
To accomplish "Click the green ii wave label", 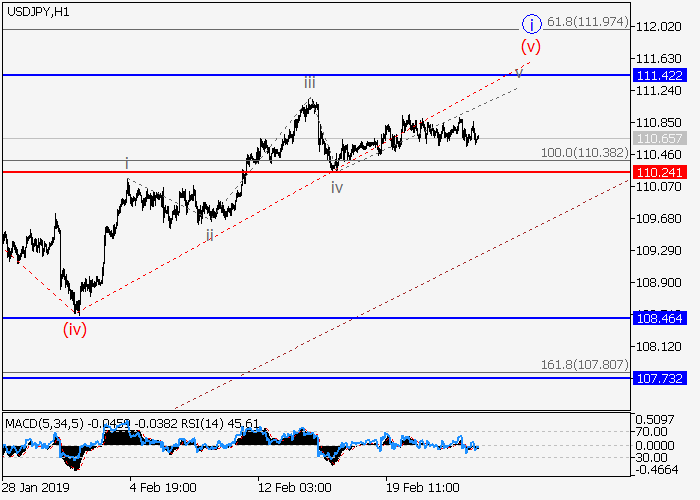I will (210, 234).
